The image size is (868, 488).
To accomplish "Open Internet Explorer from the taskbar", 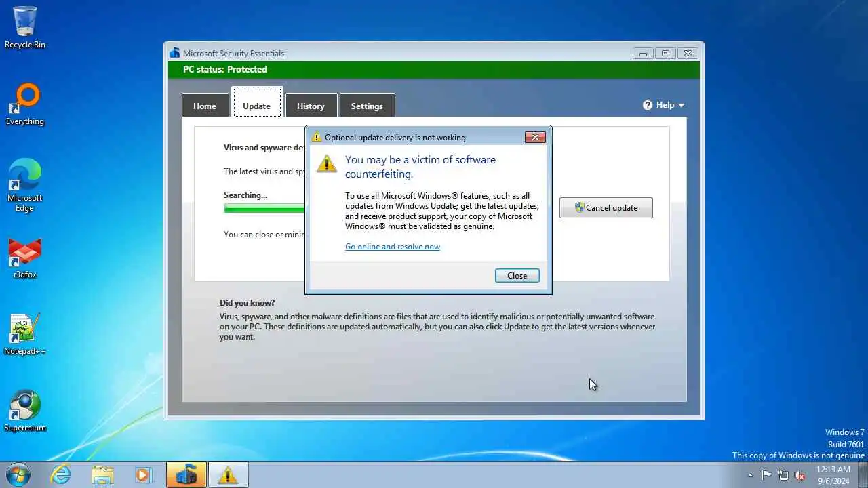I will (x=61, y=475).
